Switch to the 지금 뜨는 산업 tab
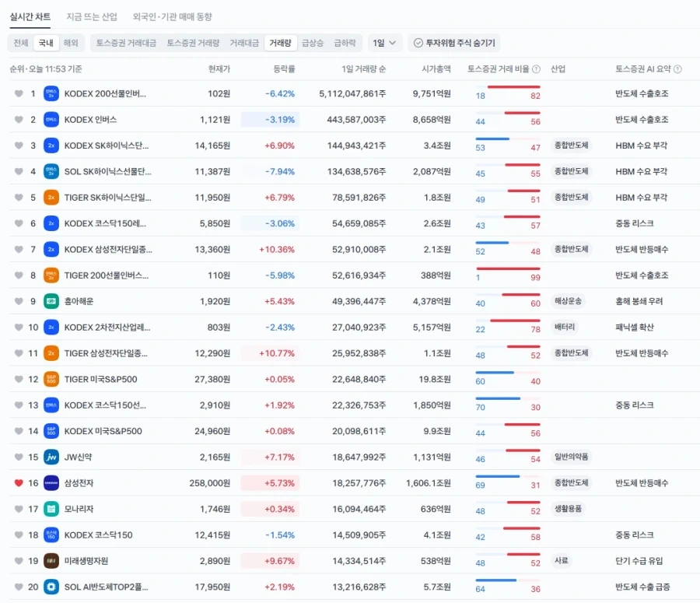700x603 pixels. coord(92,17)
